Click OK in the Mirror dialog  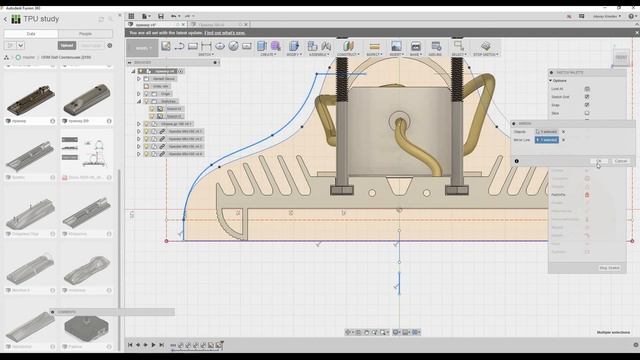[599, 161]
